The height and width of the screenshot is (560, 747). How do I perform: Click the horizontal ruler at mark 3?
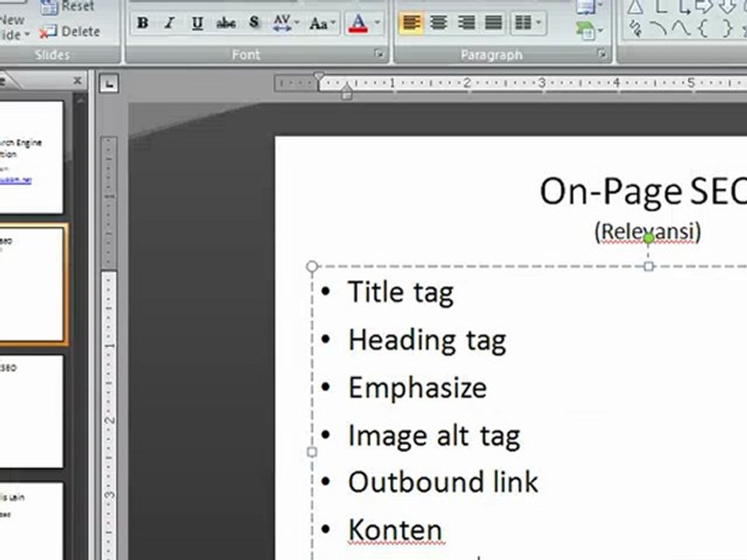pos(542,83)
